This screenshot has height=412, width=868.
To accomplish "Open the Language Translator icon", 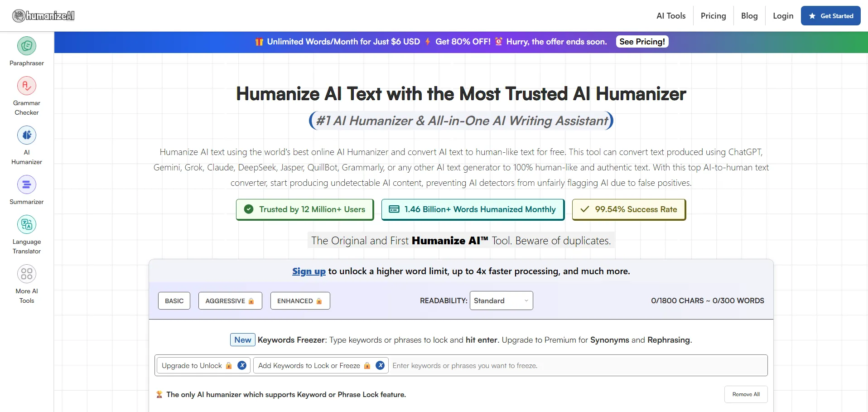I will [27, 224].
